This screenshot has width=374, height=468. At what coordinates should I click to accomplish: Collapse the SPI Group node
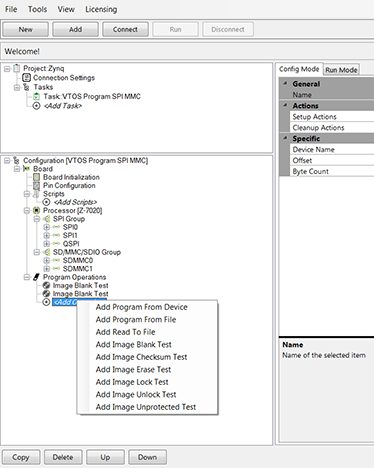tap(37, 219)
